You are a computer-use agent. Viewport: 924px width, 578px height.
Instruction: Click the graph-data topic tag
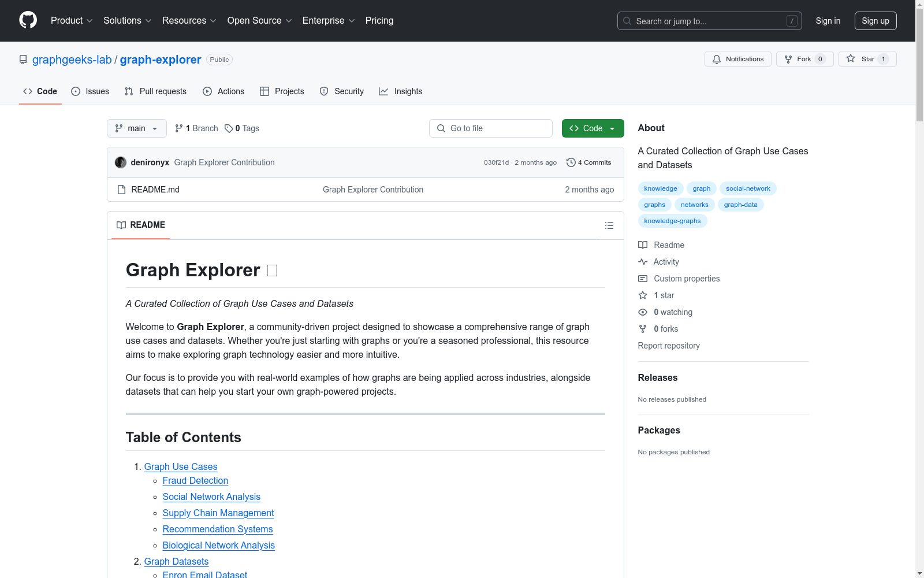(x=740, y=205)
